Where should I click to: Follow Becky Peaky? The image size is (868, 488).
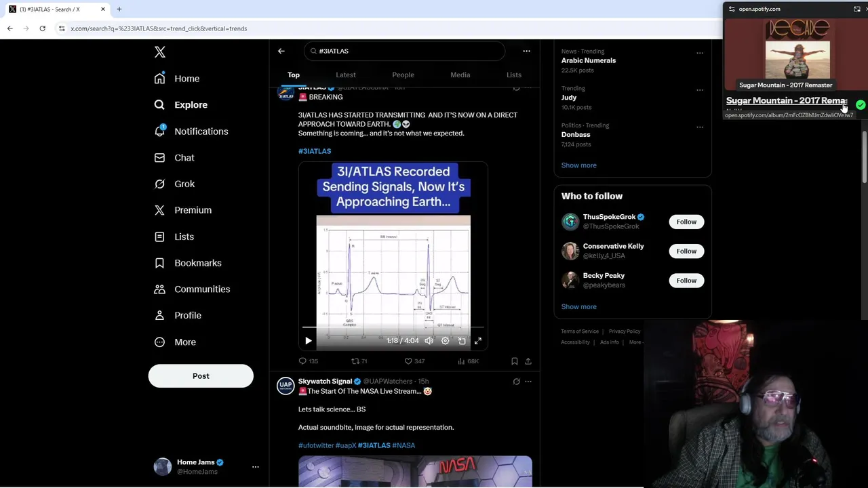tap(686, 281)
